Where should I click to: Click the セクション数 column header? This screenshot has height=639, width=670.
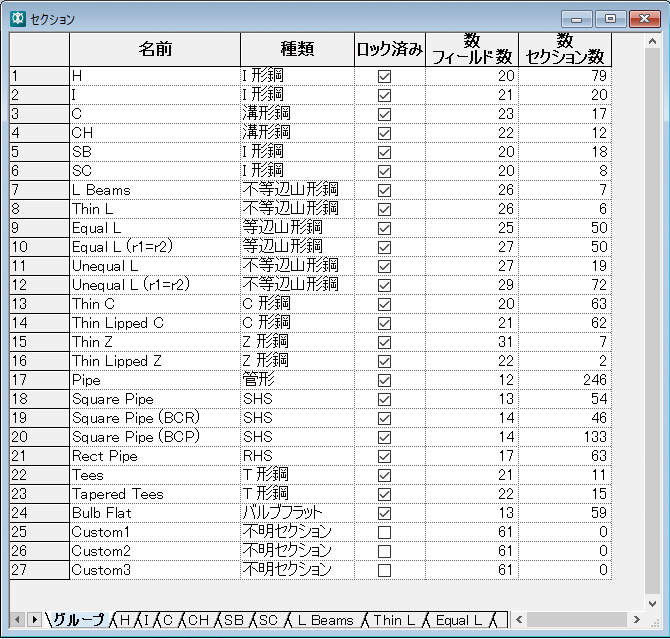[x=565, y=50]
